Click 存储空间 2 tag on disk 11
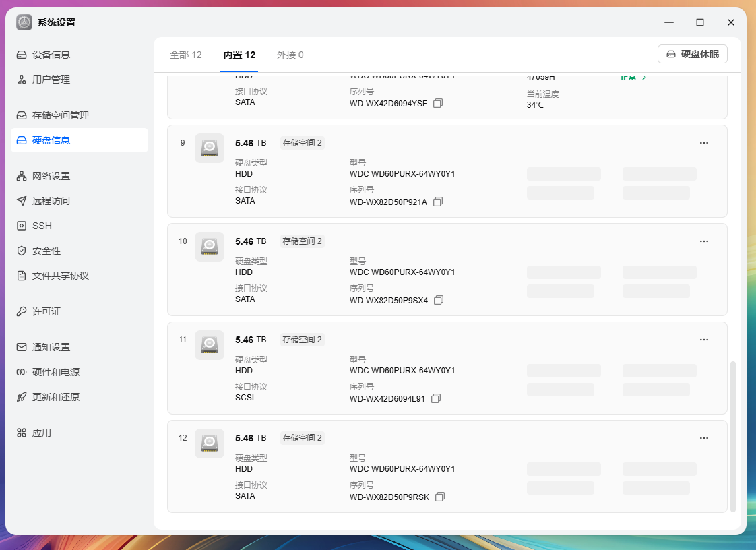 coord(303,340)
